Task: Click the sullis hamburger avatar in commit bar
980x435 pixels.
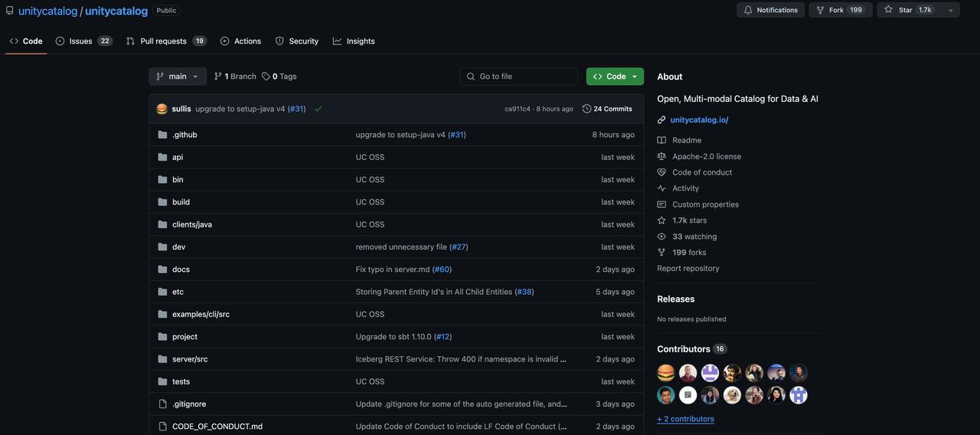Action: click(162, 109)
